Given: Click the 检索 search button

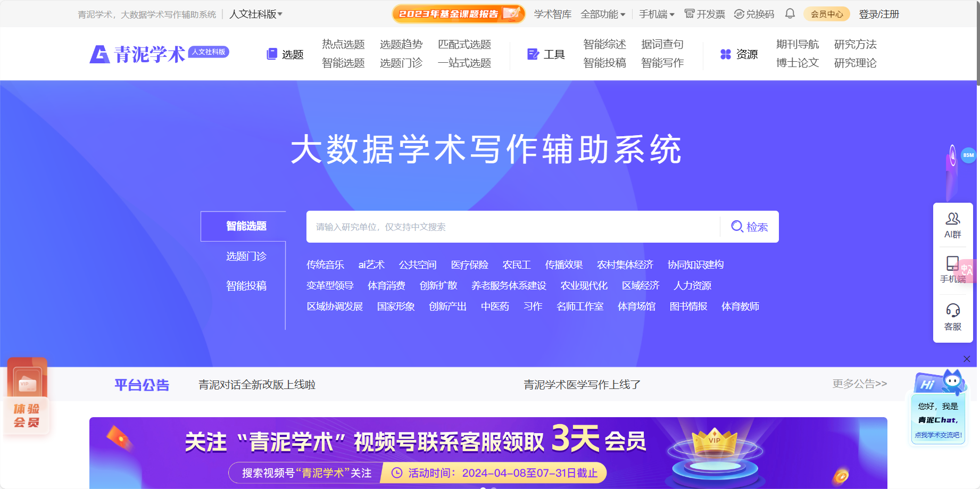Looking at the screenshot, I should pos(751,227).
